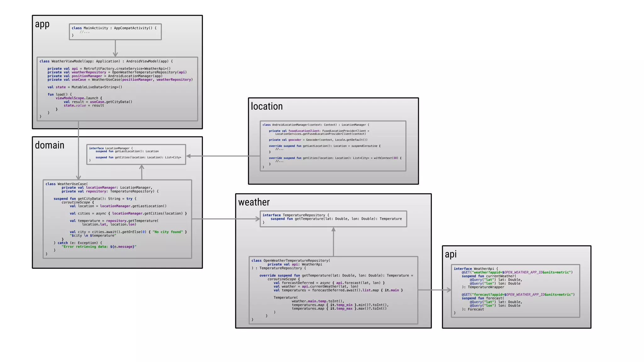Select the LocationManager interface box

pos(136,154)
